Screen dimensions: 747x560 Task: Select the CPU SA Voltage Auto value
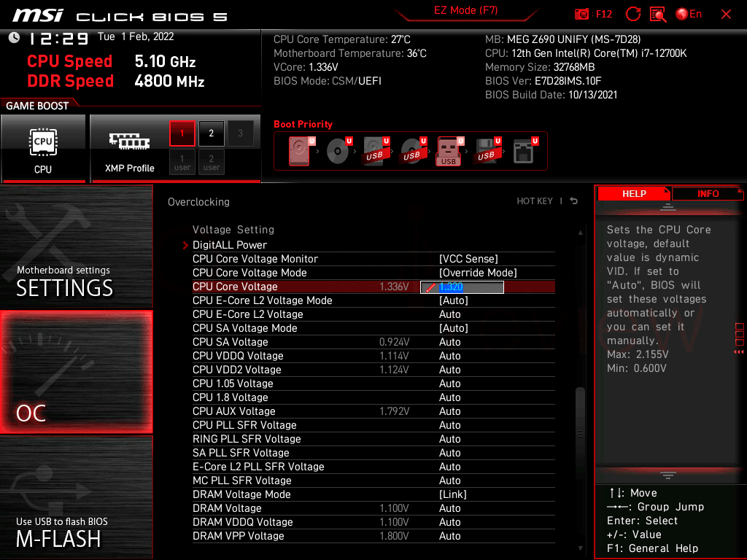pos(449,342)
